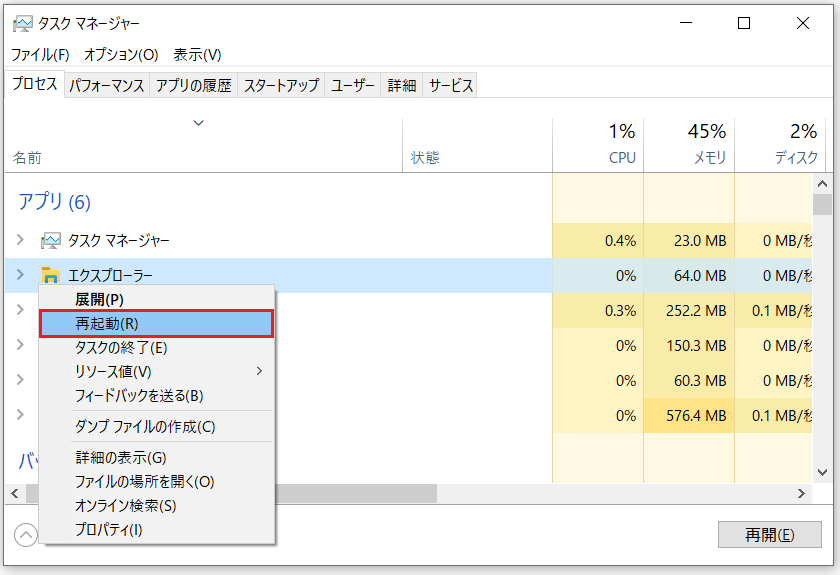Expand the エクスプローラー process row
840x575 pixels.
[20, 275]
